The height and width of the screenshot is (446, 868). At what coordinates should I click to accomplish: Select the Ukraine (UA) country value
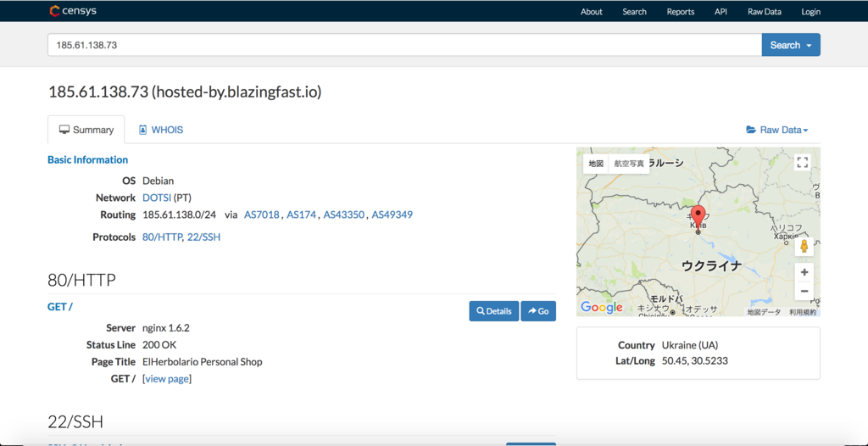(x=690, y=345)
